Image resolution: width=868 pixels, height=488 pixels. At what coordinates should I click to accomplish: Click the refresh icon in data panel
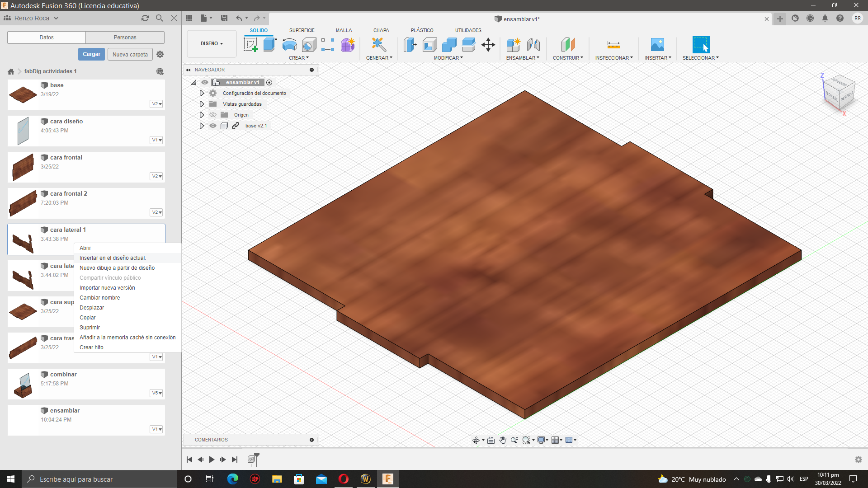(145, 18)
